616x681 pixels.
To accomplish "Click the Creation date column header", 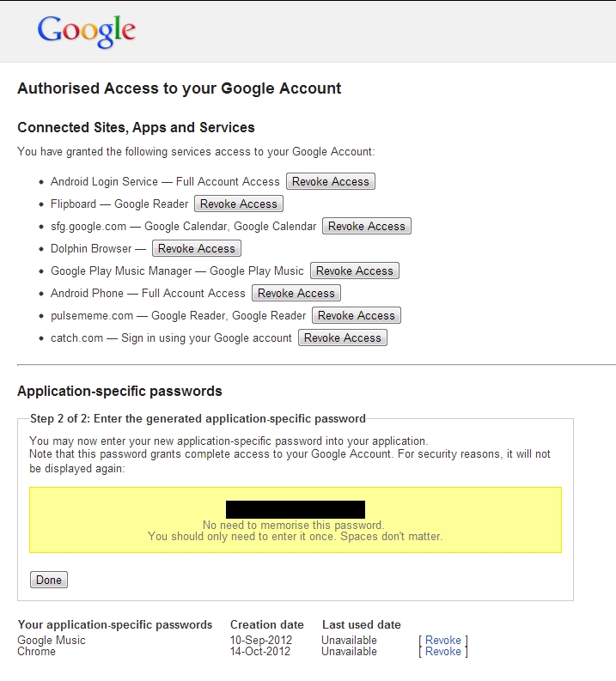I will click(266, 624).
